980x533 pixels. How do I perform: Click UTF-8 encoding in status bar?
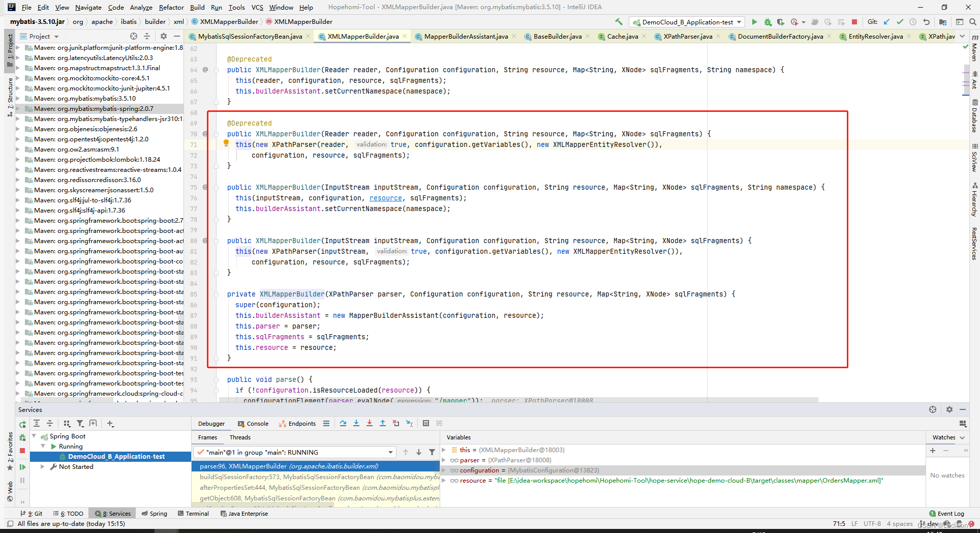click(872, 523)
